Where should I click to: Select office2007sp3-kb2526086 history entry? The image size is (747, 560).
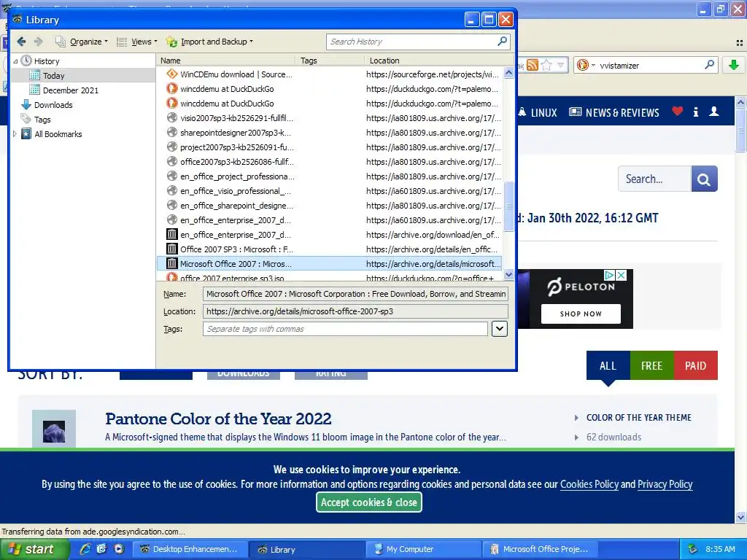pyautogui.click(x=330, y=162)
